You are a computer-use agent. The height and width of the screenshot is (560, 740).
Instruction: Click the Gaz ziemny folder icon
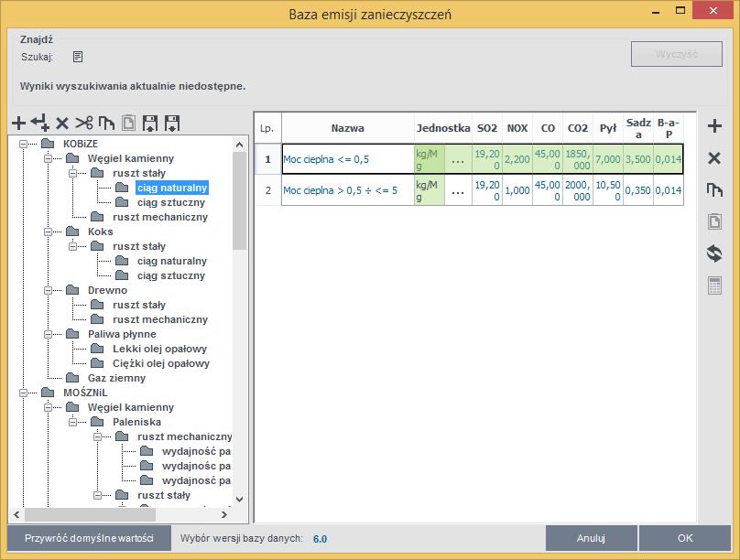pos(72,378)
